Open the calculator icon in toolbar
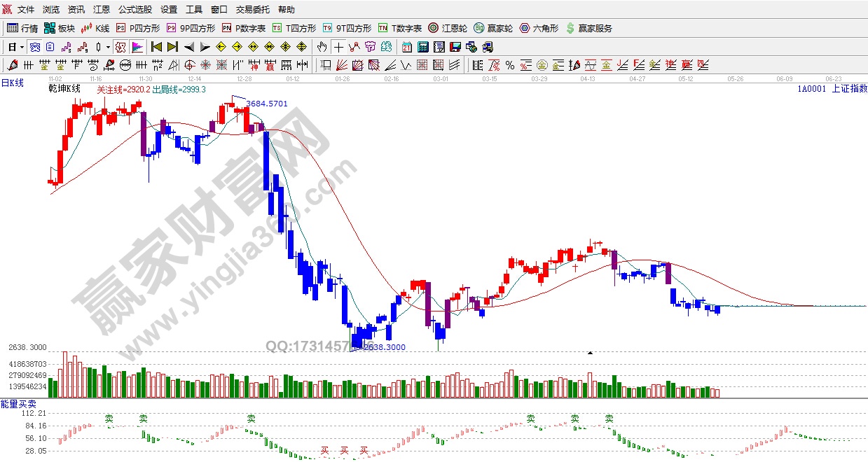The image size is (868, 462). (422, 47)
